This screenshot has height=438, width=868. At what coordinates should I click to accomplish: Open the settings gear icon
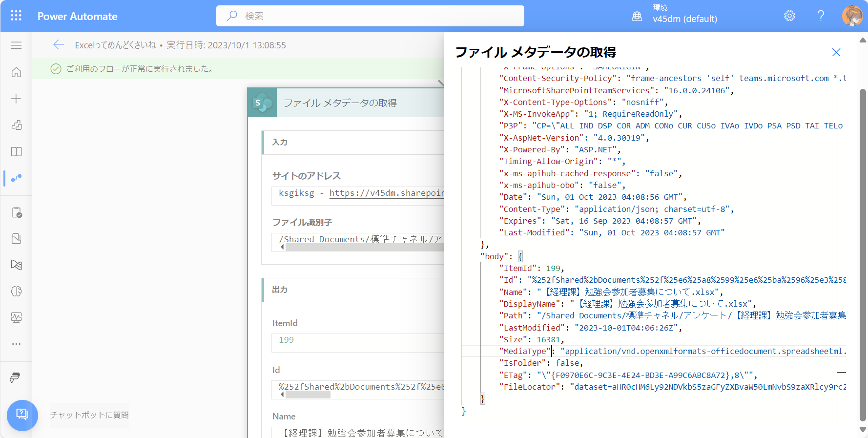point(789,16)
